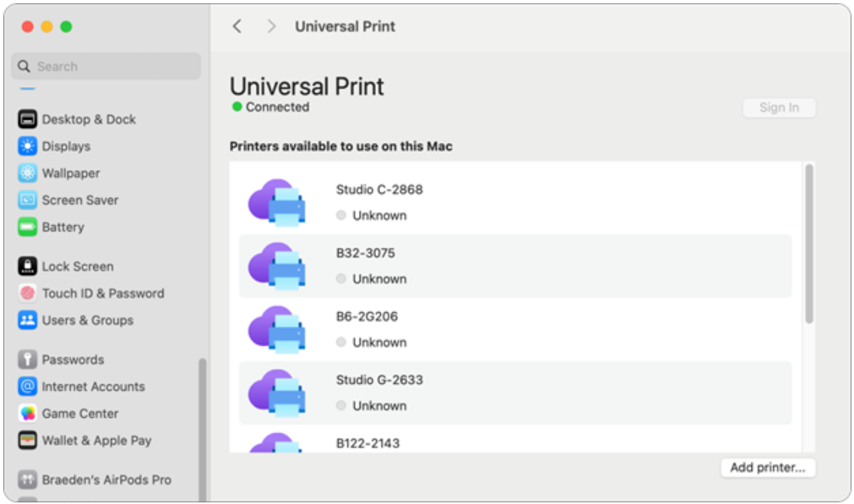Select the Wallpaper icon in sidebar
This screenshot has height=504, width=854.
pyautogui.click(x=28, y=173)
